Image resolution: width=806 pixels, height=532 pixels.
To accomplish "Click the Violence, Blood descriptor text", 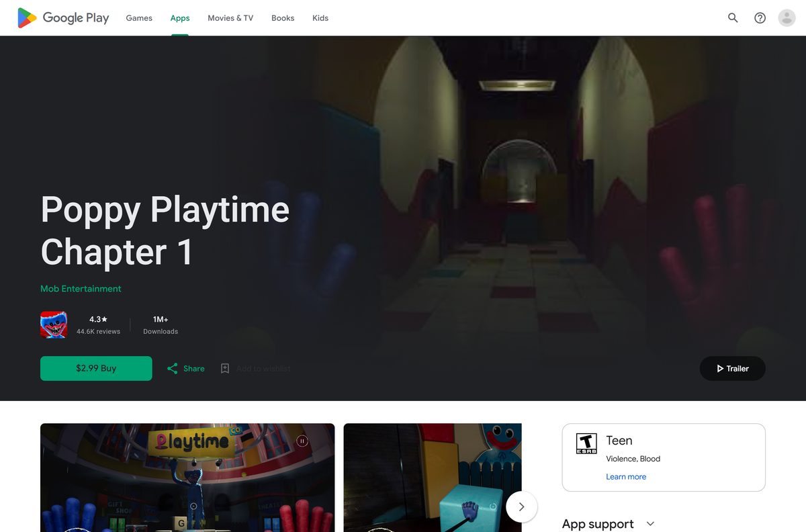I will point(633,459).
